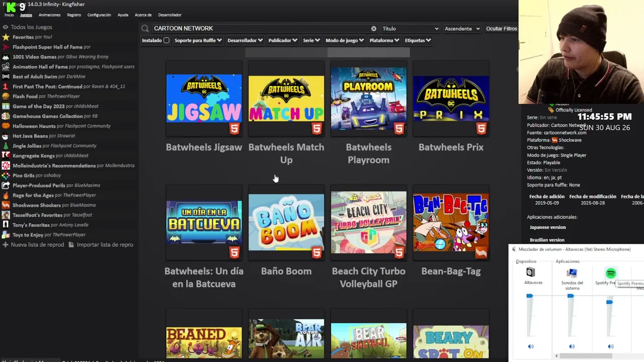Image resolution: width=644 pixels, height=362 pixels.
Task: Expand the Plataforma filter dropdown
Action: coord(384,40)
